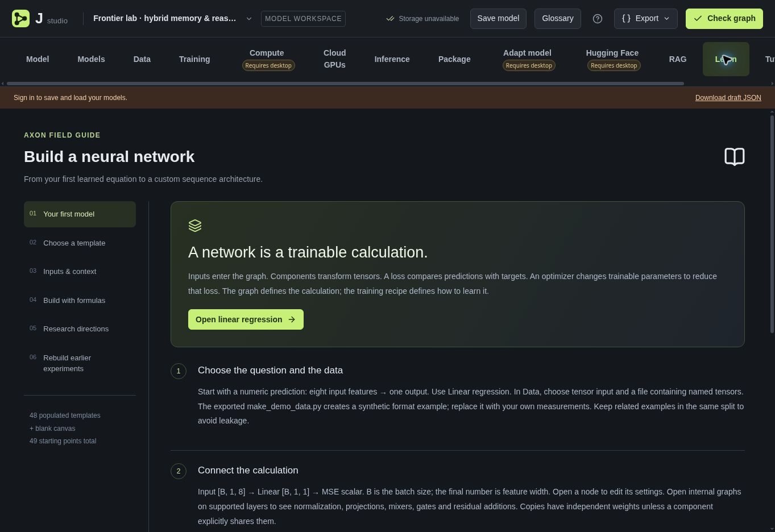Click the studio logo icon
Viewport: 775px width, 532px height.
20,19
